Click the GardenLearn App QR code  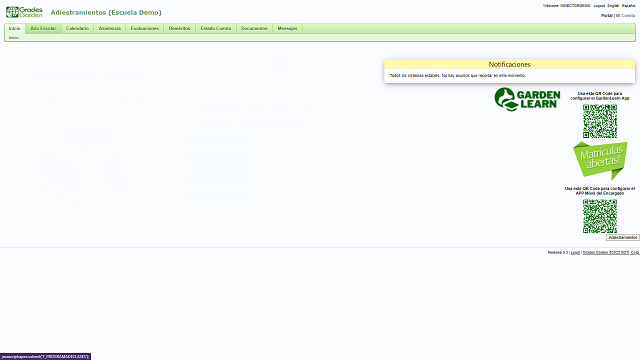click(600, 121)
